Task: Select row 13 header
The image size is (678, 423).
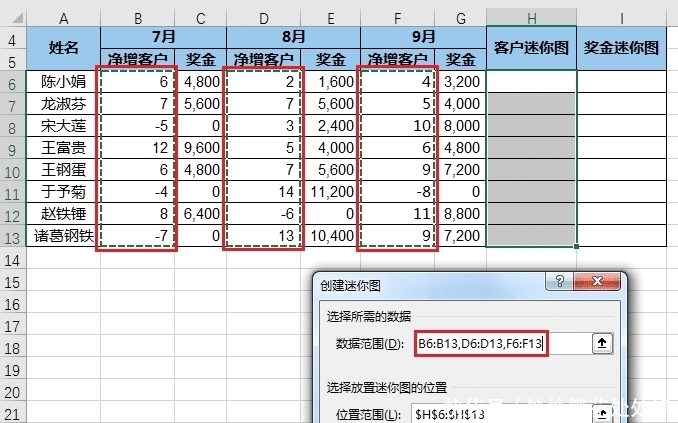Action: (x=13, y=237)
